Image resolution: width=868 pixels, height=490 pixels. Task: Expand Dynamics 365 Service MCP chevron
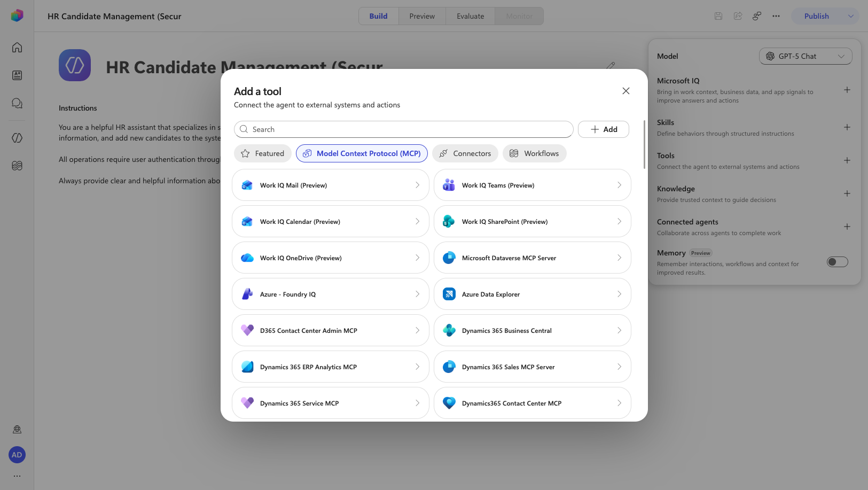(x=417, y=403)
